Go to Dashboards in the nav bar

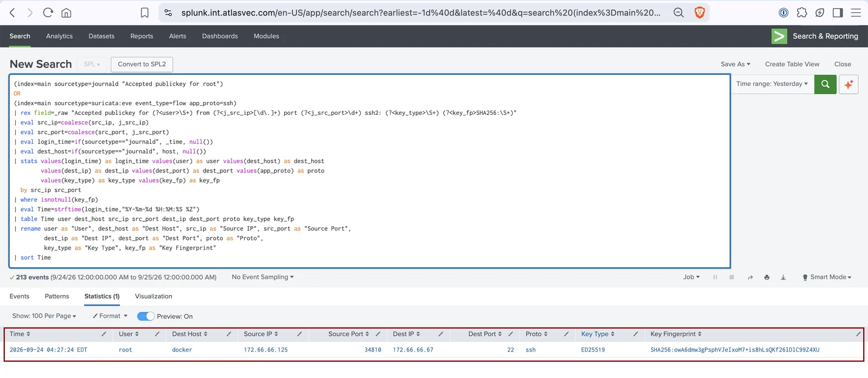[220, 36]
